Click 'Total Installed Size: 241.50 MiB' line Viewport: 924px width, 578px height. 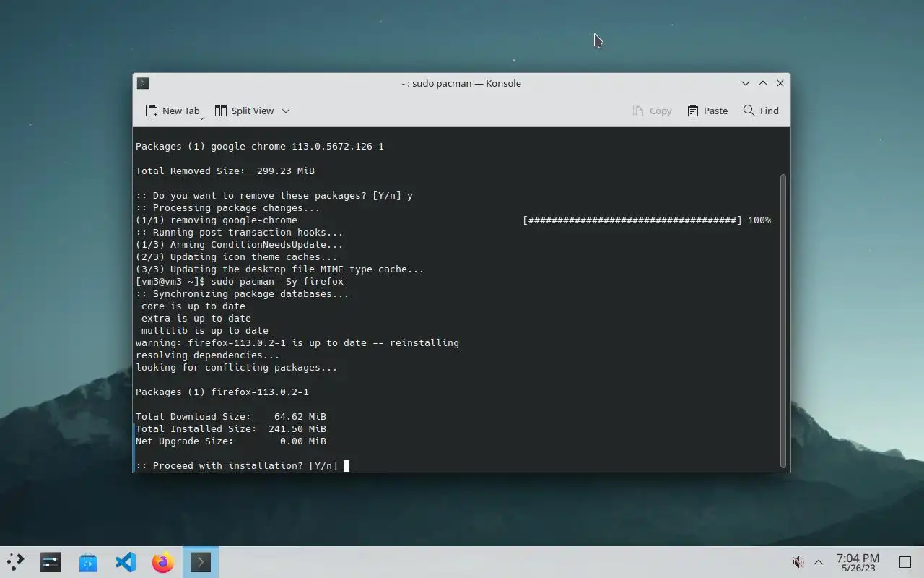pyautogui.click(x=231, y=428)
